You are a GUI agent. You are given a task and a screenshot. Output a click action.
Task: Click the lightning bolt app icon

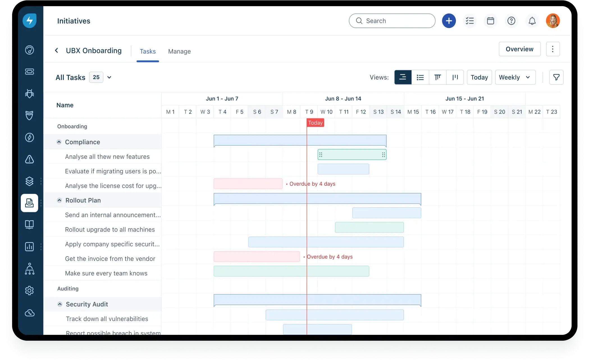tap(29, 20)
